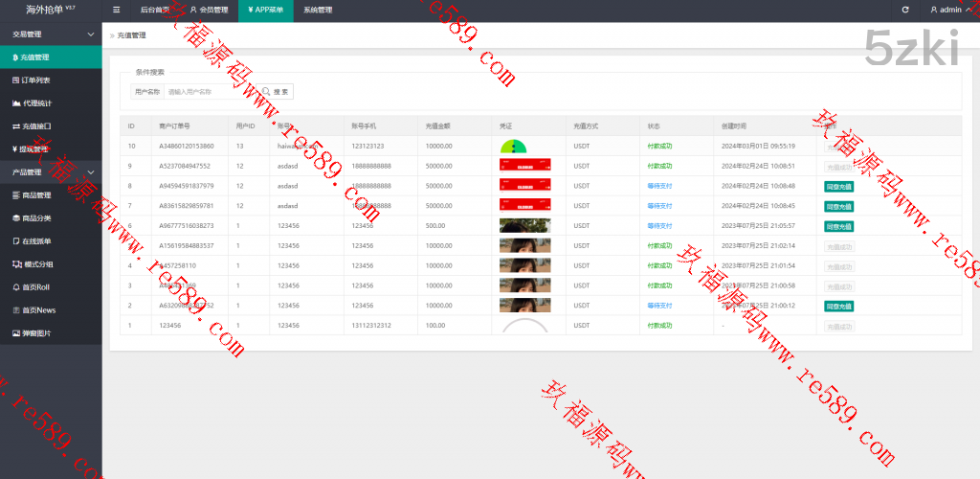
Task: Click the 搜索 search button
Action: click(x=277, y=92)
